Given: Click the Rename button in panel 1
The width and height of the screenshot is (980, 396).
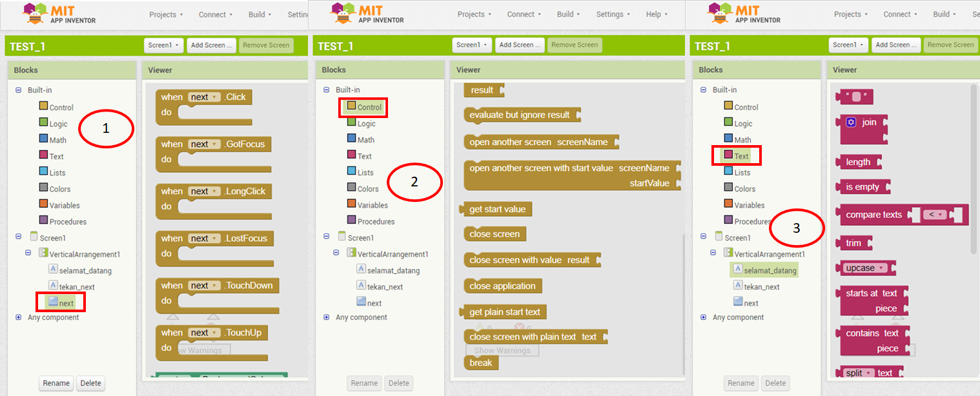Looking at the screenshot, I should point(56,383).
